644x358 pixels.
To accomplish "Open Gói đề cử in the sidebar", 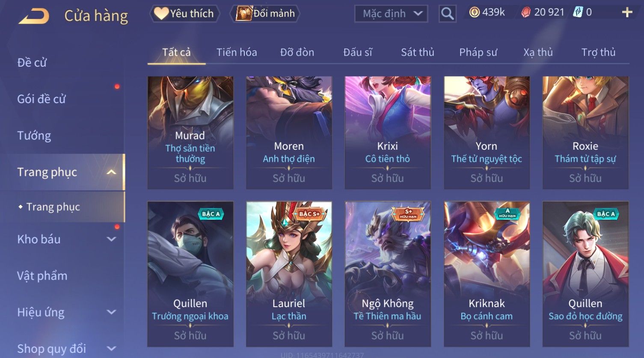I will coord(42,99).
